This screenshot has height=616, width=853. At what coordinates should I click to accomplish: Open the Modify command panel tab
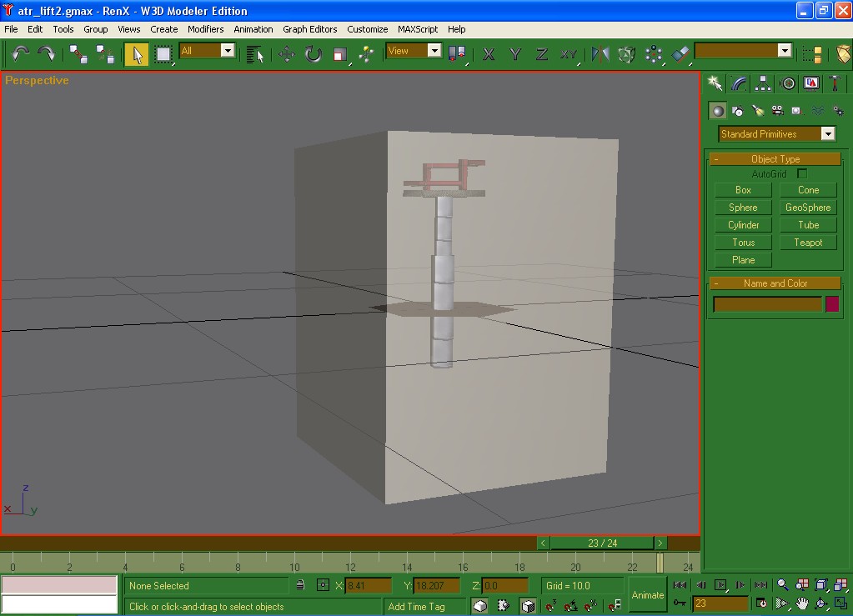[739, 83]
